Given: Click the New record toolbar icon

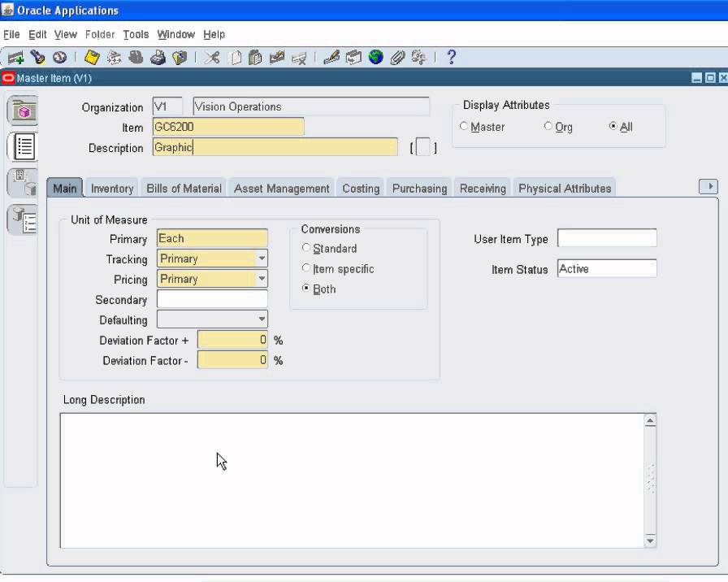Looking at the screenshot, I should [15, 58].
